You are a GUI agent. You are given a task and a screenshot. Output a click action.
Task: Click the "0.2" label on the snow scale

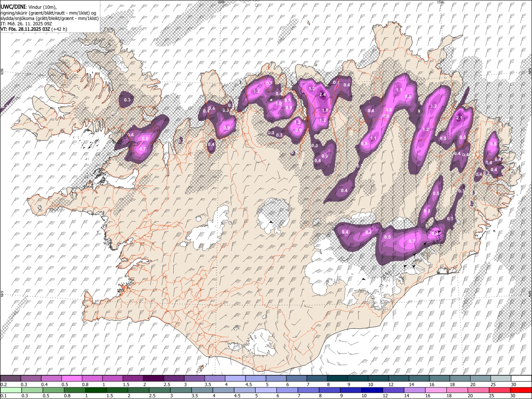click(x=3, y=384)
